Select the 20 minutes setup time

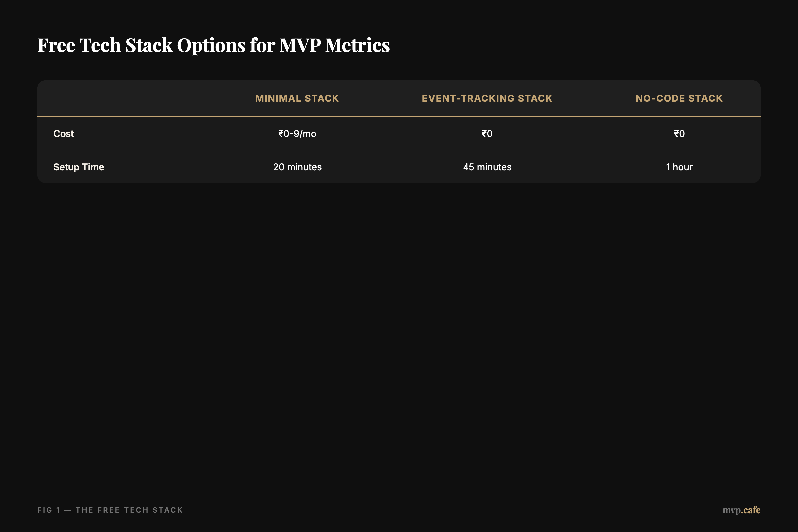[297, 167]
